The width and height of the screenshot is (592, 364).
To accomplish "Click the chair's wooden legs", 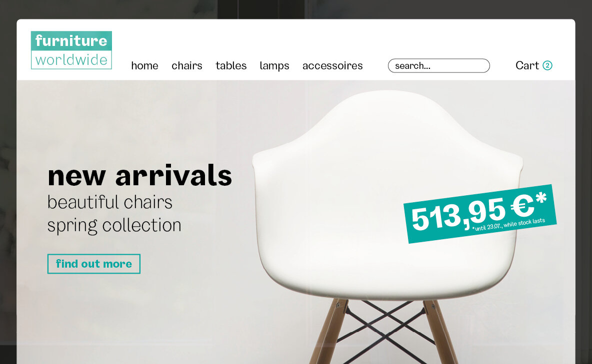I will click(x=383, y=332).
